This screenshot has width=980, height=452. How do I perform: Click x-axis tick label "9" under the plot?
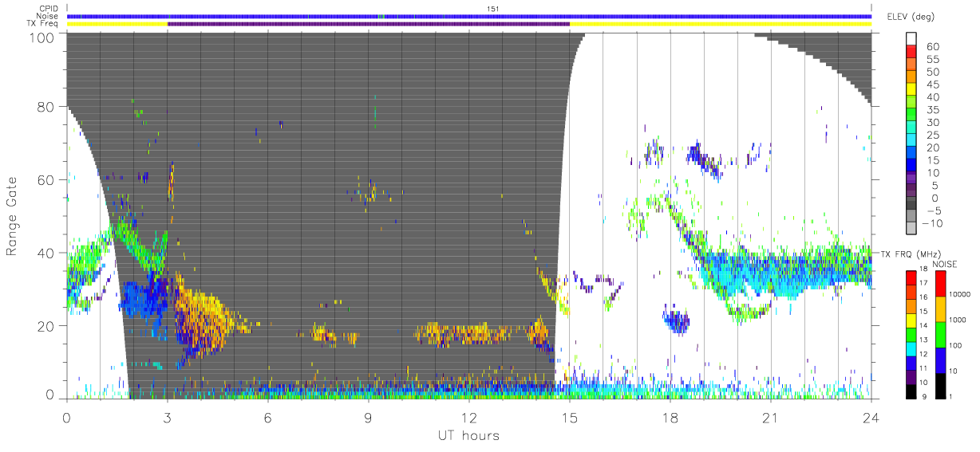369,418
